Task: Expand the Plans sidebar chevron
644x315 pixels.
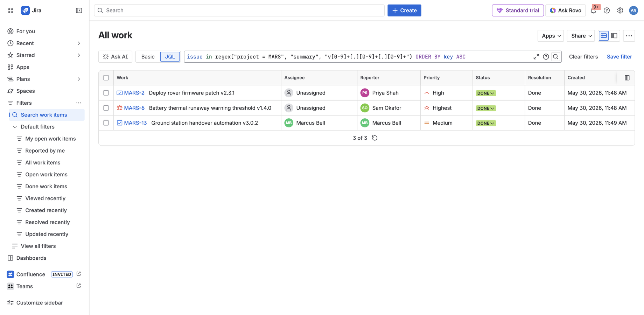Action: coord(79,79)
